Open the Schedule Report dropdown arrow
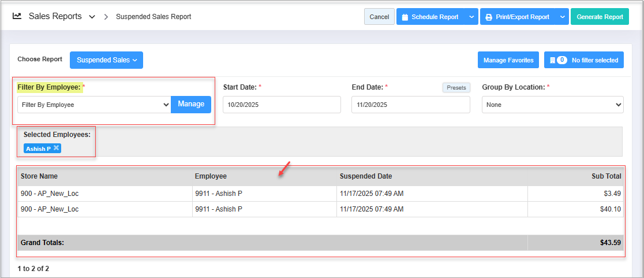The width and height of the screenshot is (644, 278). (471, 17)
